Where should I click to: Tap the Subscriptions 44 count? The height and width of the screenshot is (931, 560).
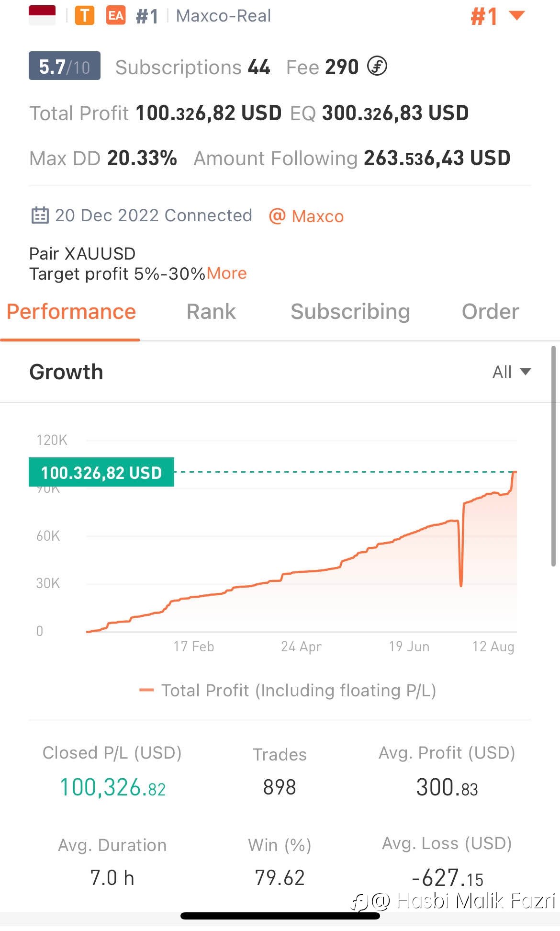point(193,67)
